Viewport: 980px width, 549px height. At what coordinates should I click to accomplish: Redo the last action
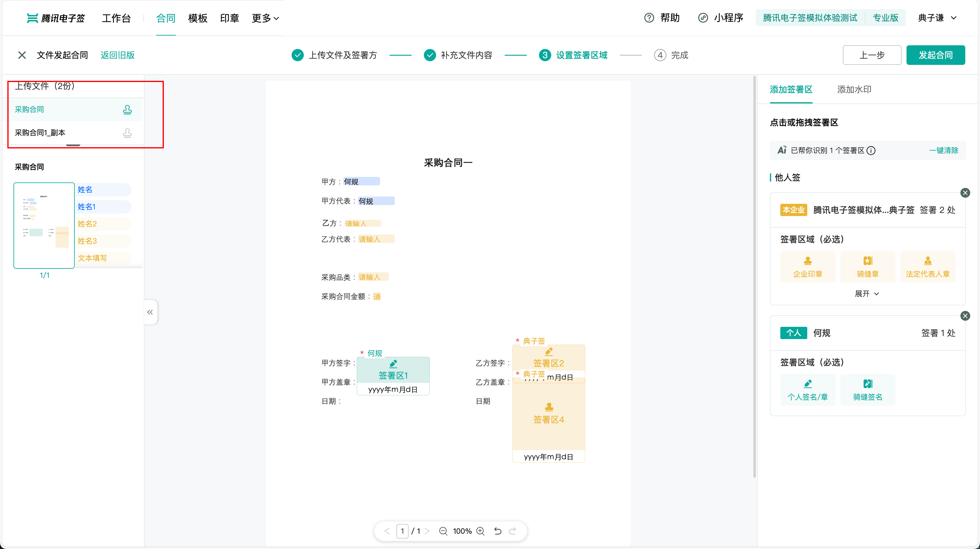pos(512,531)
